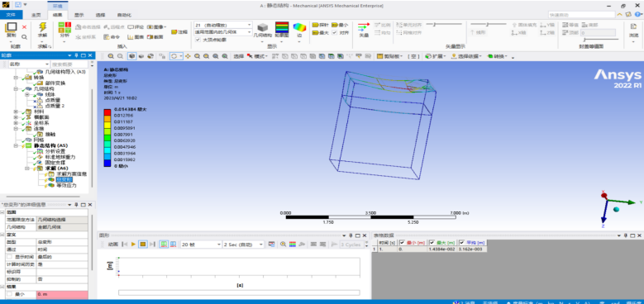Open the 20 帧 frames dropdown
Image resolution: width=644 pixels, height=304 pixels.
[x=201, y=244]
